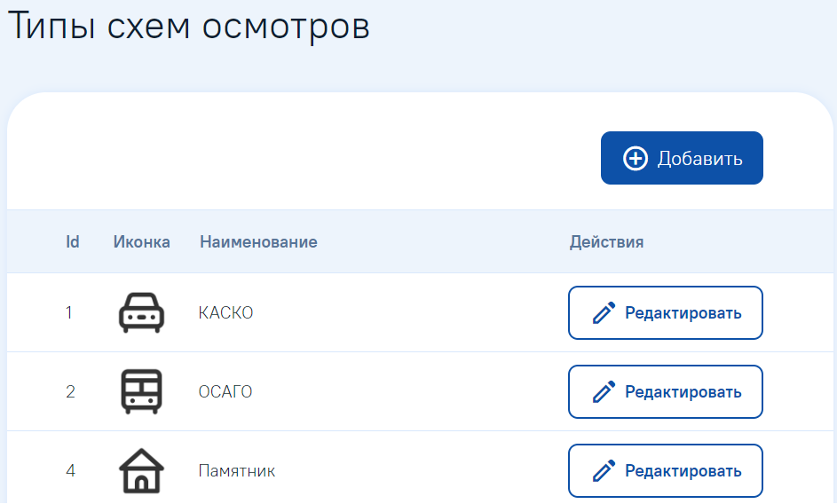Edit the КАСКО scheme type

click(665, 313)
